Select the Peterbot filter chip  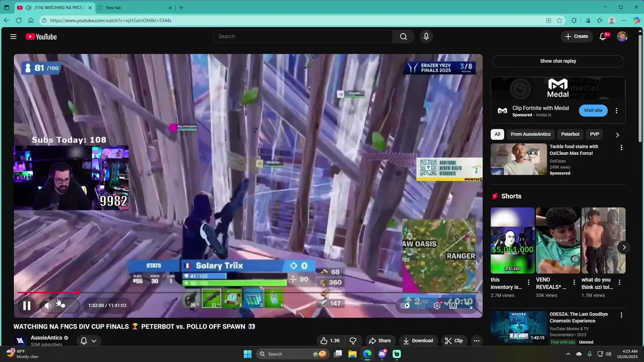570,134
